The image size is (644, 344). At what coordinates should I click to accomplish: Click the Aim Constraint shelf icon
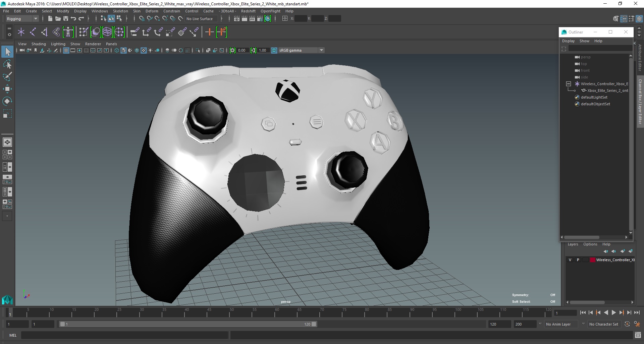182,32
